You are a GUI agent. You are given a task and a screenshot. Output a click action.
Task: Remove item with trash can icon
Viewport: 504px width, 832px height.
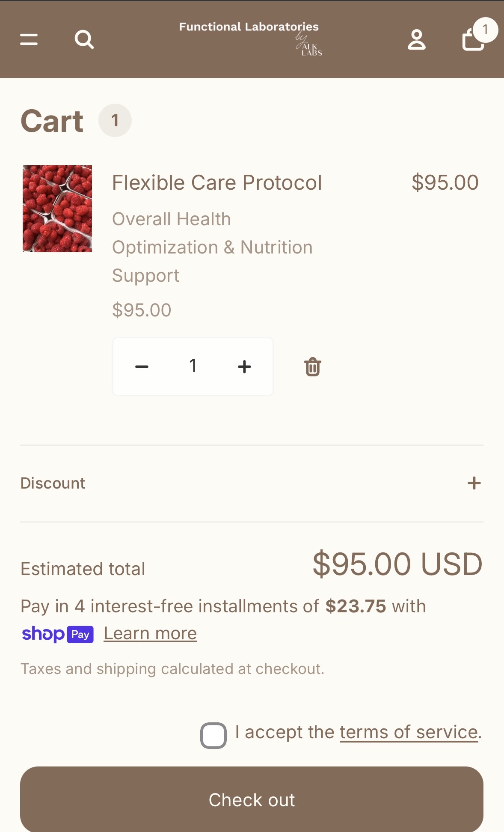[313, 367]
